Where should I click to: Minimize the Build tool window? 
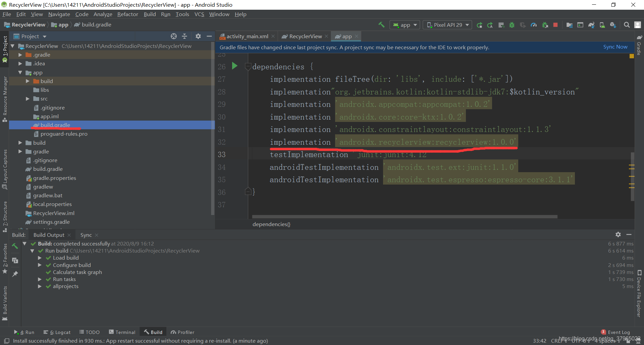coord(629,234)
